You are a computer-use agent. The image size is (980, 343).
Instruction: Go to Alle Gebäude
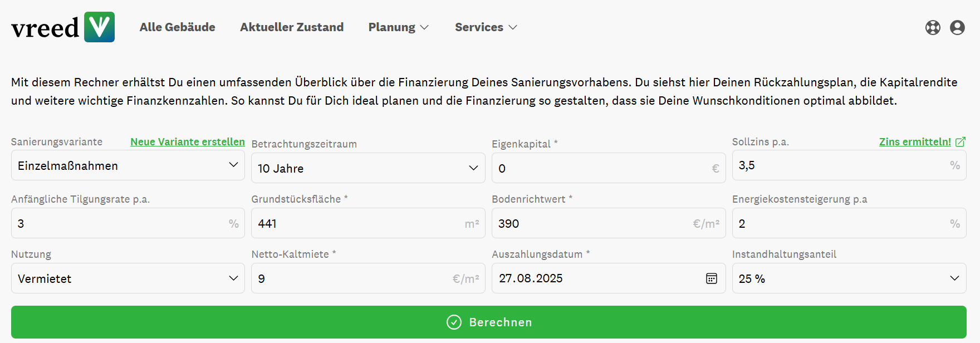click(177, 27)
